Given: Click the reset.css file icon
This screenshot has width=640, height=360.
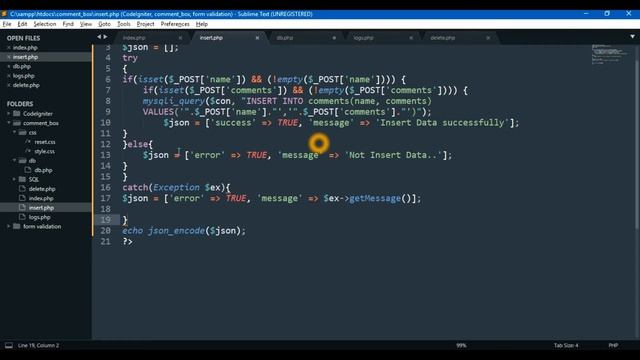Looking at the screenshot, I should click(28, 142).
